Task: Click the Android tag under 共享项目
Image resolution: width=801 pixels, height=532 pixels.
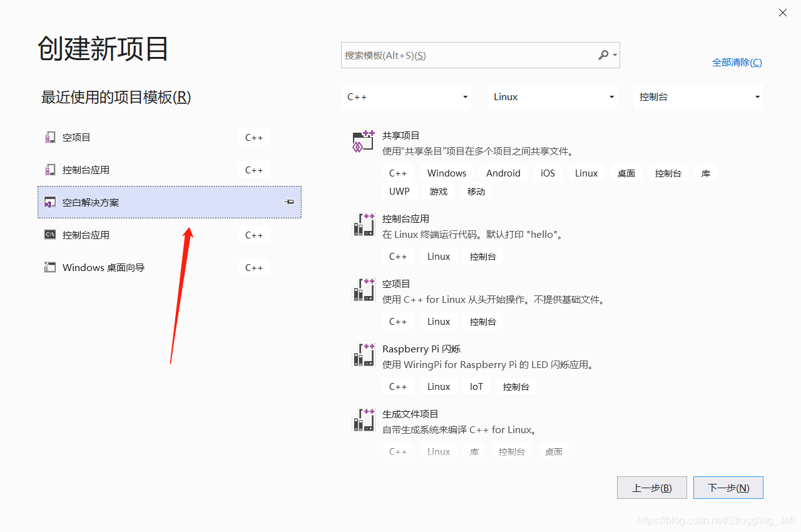Action: [503, 173]
